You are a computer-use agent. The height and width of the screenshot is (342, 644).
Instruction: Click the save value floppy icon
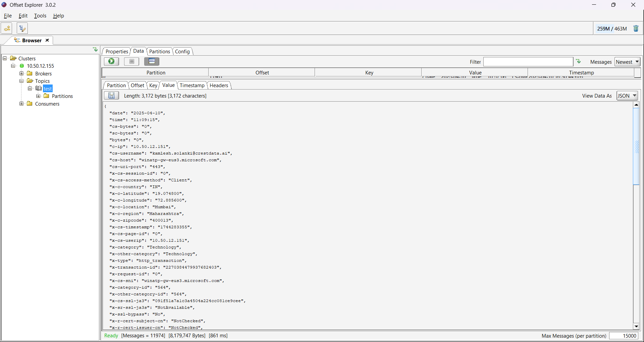click(111, 96)
